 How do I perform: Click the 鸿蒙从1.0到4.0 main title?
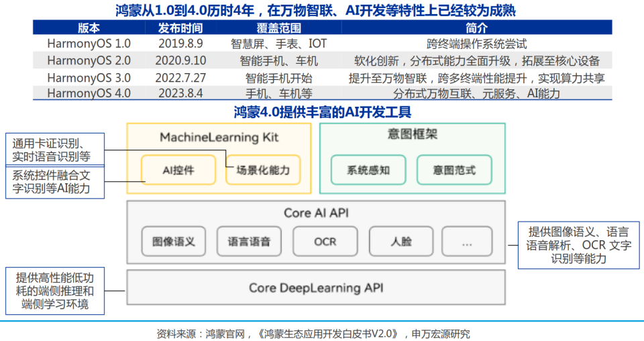[x=315, y=10]
